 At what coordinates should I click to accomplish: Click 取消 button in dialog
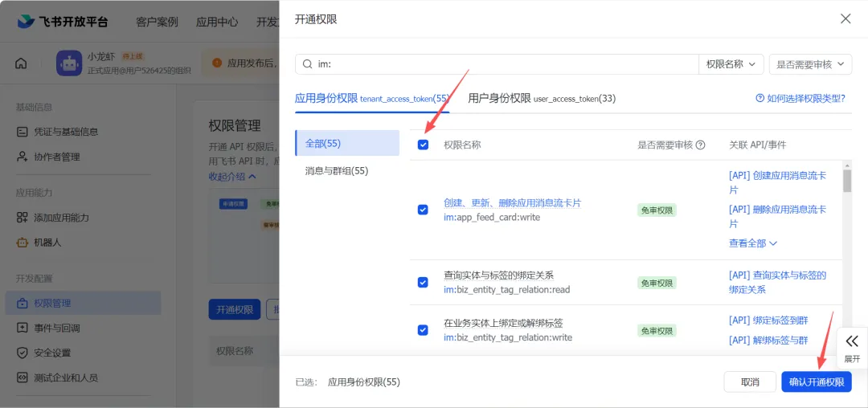pyautogui.click(x=750, y=382)
